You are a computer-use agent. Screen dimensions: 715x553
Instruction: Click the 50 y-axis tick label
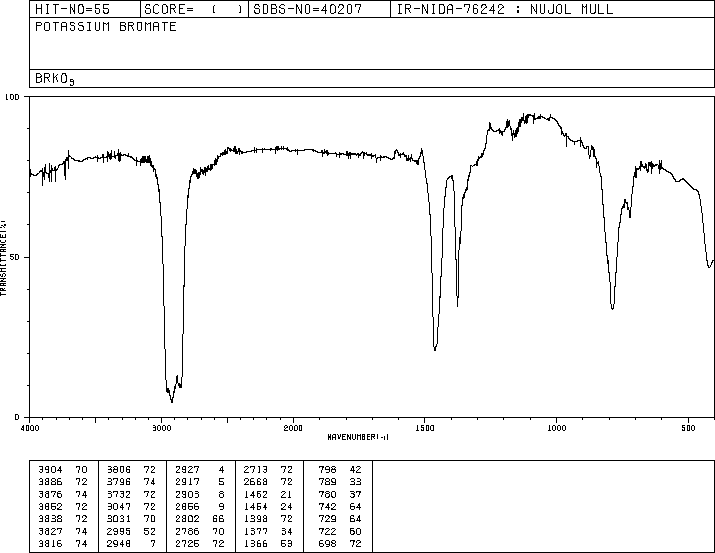point(15,258)
